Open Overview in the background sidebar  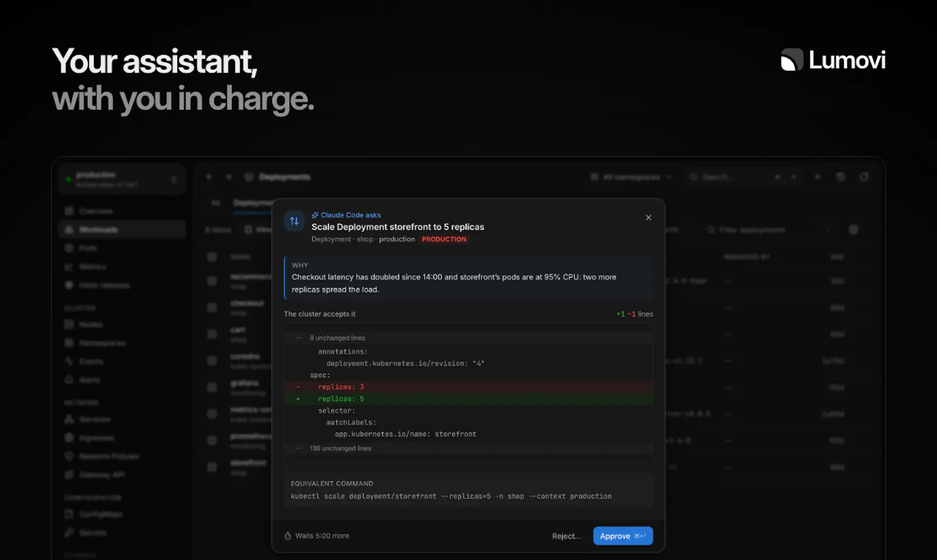coord(122,211)
